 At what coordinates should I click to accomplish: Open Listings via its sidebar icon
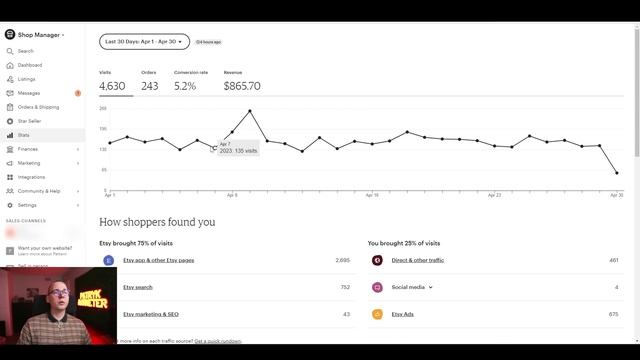(10, 79)
